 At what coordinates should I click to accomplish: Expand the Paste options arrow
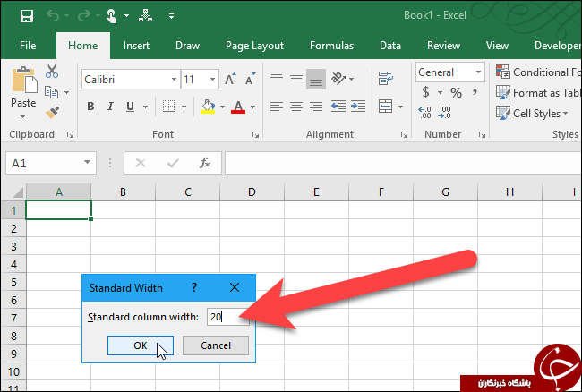(x=23, y=117)
